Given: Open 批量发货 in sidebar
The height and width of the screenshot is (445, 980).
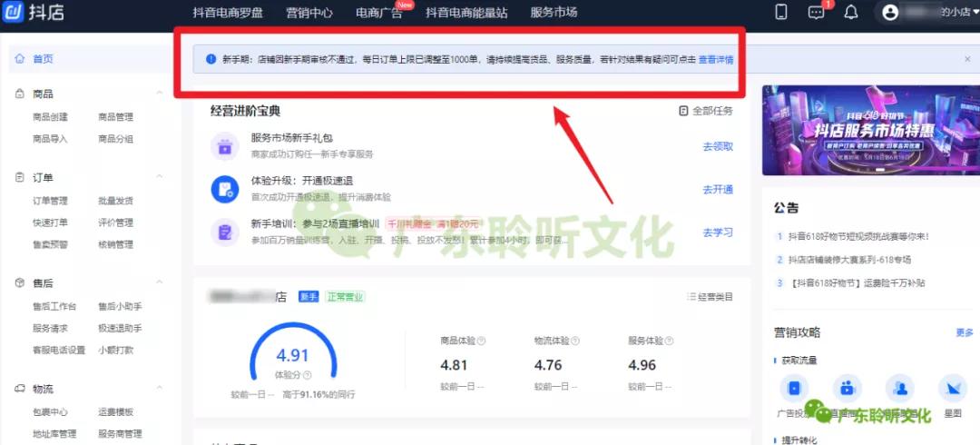Looking at the screenshot, I should point(115,201).
